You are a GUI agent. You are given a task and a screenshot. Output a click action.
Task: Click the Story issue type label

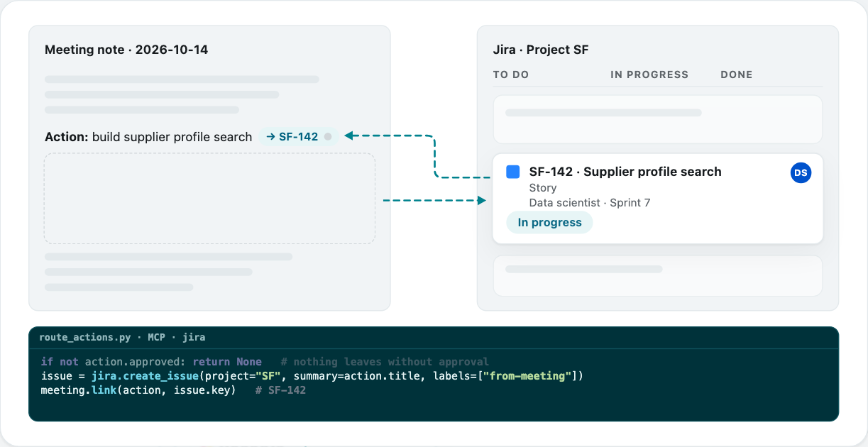[x=543, y=188]
